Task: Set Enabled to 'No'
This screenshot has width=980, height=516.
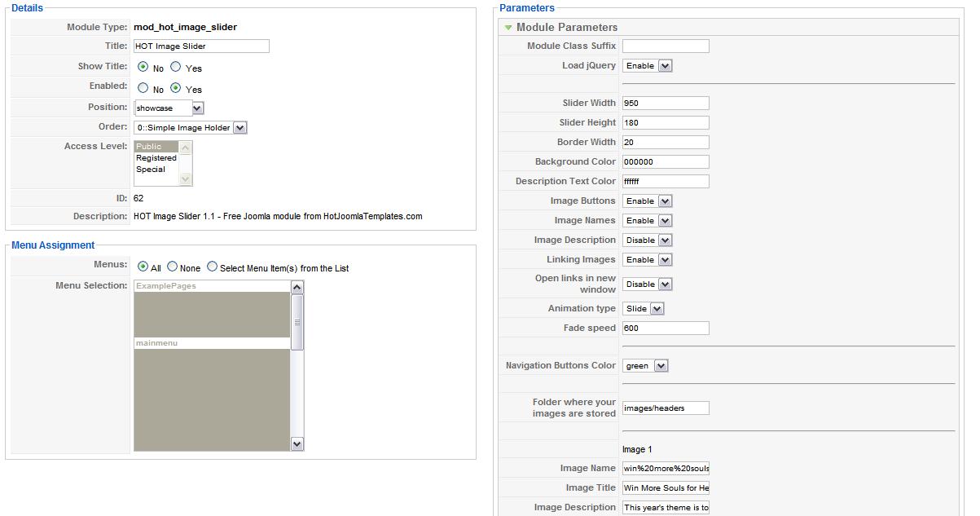Action: click(x=143, y=88)
